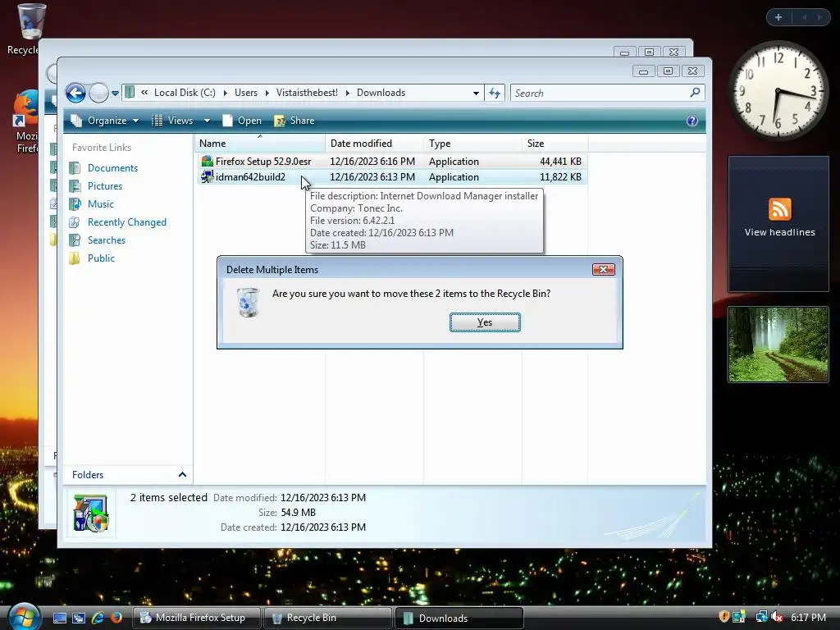Expand the address bar history dropdown

tap(476, 94)
